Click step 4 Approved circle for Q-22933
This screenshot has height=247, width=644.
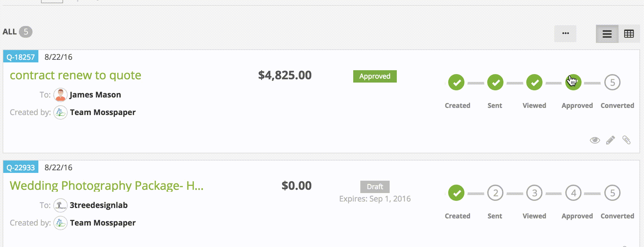coord(573,193)
